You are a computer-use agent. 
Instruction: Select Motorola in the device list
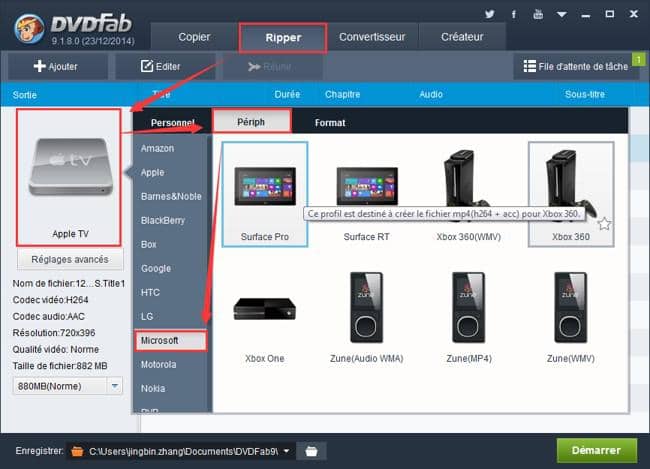click(158, 365)
